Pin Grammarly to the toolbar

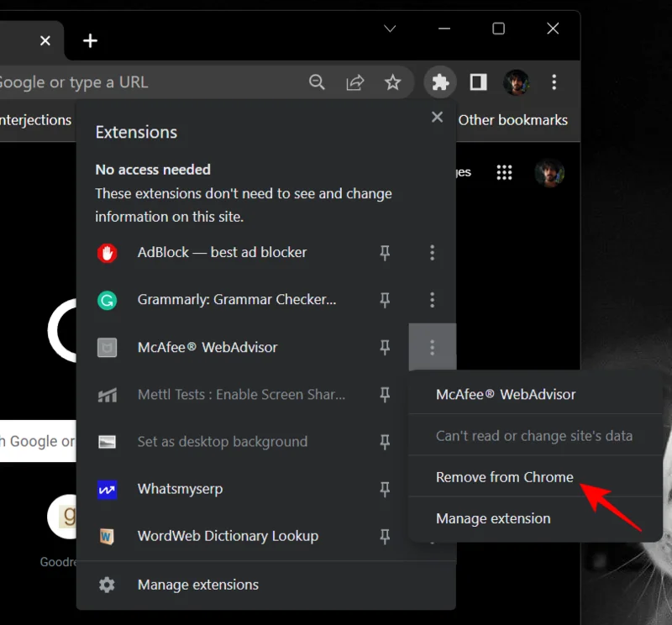pos(385,300)
